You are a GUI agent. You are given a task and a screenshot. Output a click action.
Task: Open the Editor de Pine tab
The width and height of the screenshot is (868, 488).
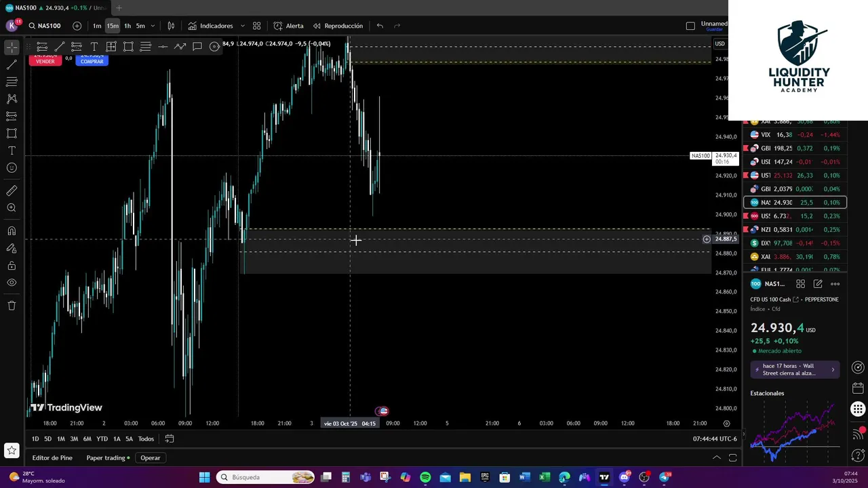pyautogui.click(x=52, y=457)
